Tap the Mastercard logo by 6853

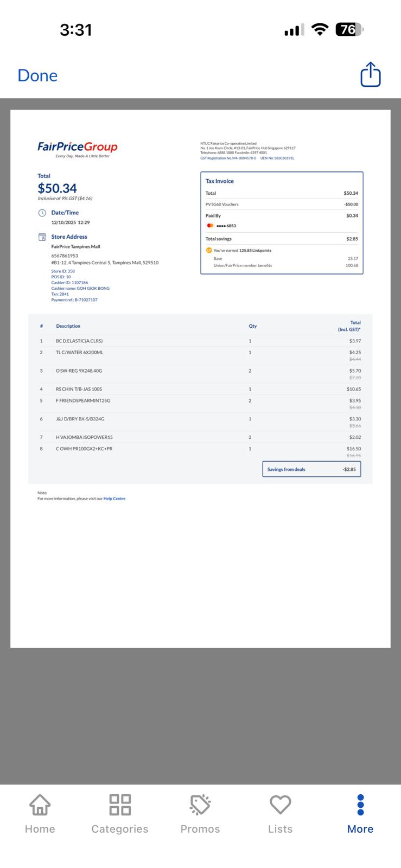210,226
